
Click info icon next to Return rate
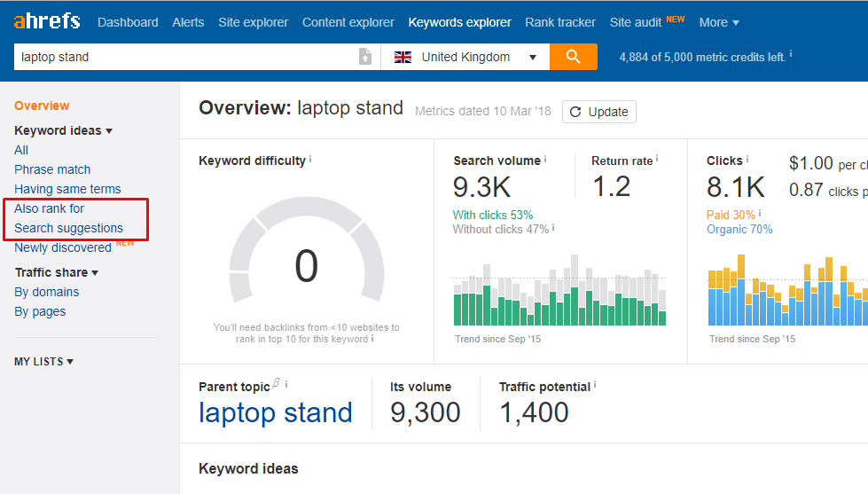coord(656,160)
